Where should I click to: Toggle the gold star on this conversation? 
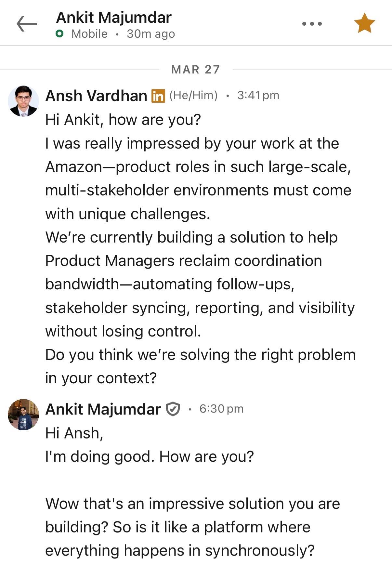coord(364,23)
